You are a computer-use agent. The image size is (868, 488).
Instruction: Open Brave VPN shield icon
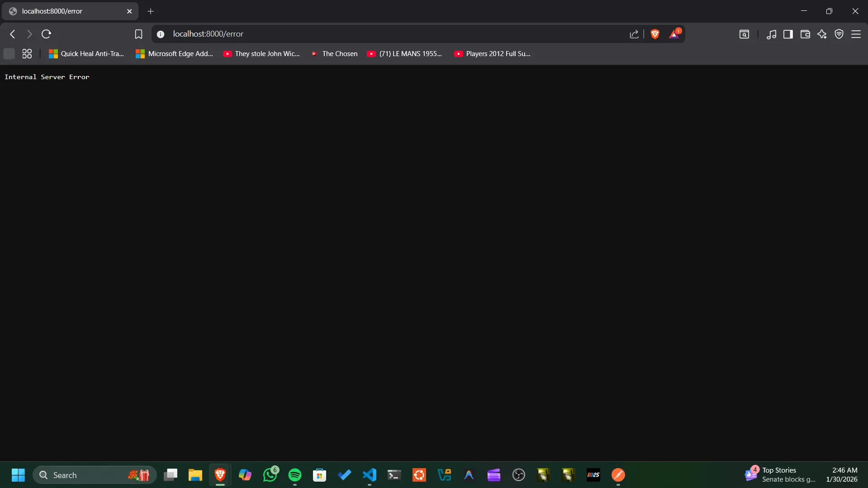tap(839, 34)
